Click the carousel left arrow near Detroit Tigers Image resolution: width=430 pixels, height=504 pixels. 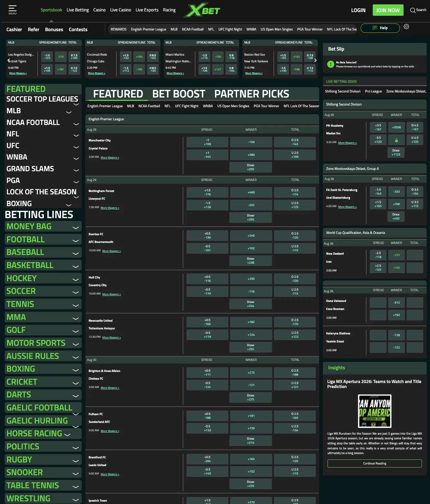pos(9,60)
